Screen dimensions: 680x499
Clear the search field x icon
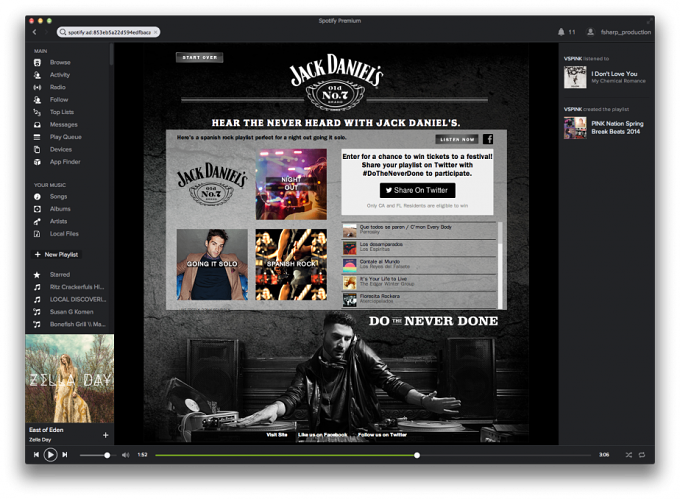(x=155, y=32)
